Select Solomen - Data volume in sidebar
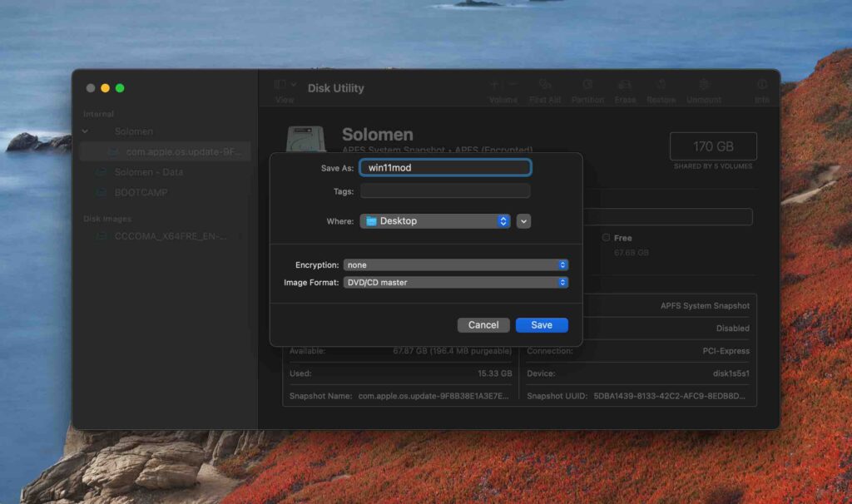Viewport: 852px width, 504px height. tap(148, 172)
